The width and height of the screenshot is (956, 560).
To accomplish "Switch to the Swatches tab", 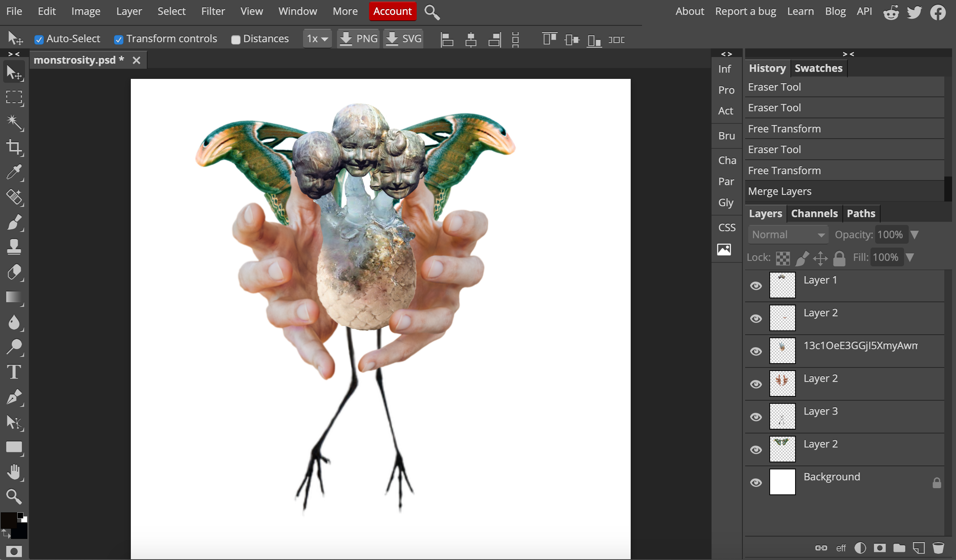I will coord(818,67).
